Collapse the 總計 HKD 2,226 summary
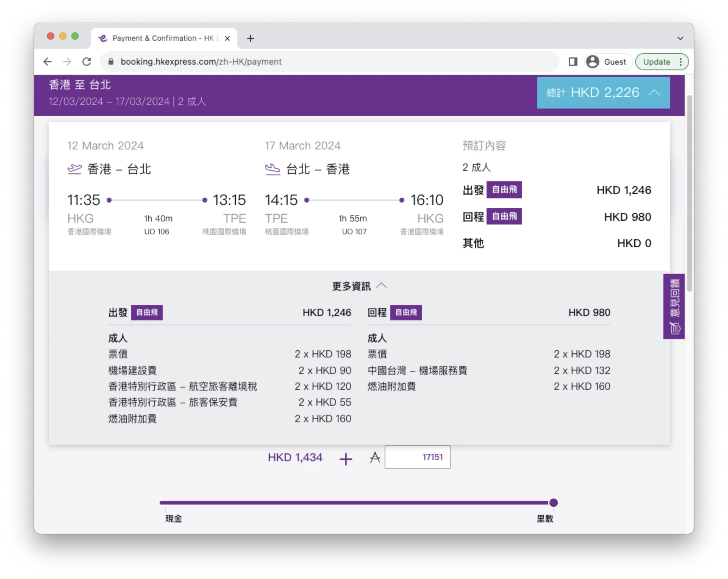This screenshot has height=579, width=728. [603, 93]
